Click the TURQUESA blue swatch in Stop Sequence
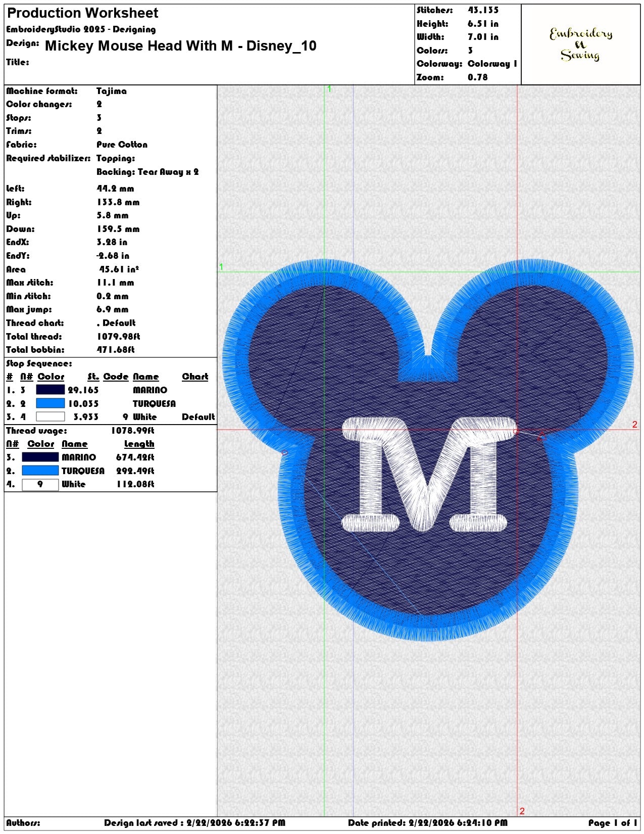The width and height of the screenshot is (644, 834). click(51, 403)
